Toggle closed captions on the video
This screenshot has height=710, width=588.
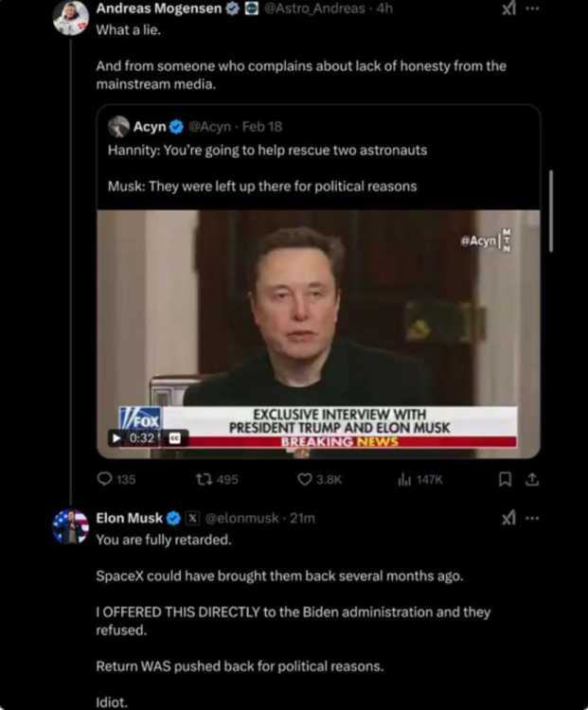175,438
